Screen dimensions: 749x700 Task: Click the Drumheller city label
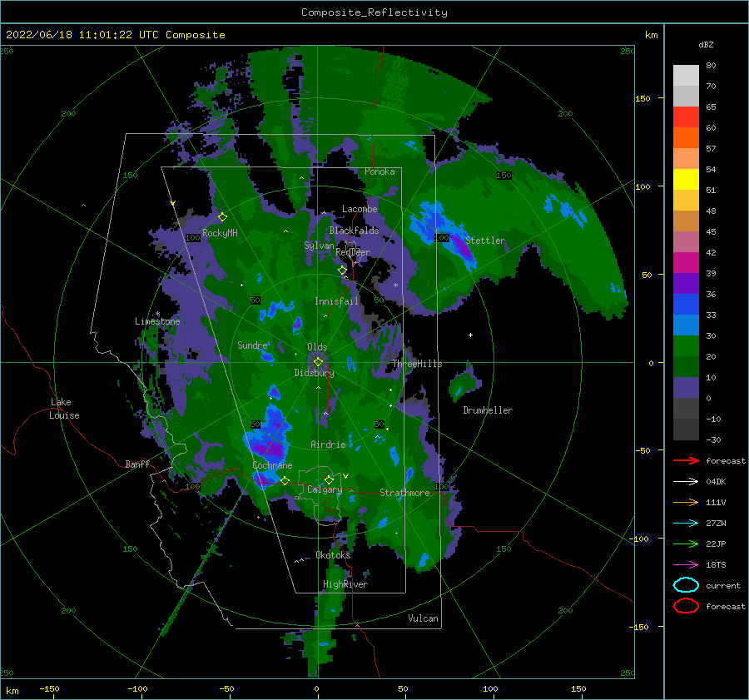(488, 410)
